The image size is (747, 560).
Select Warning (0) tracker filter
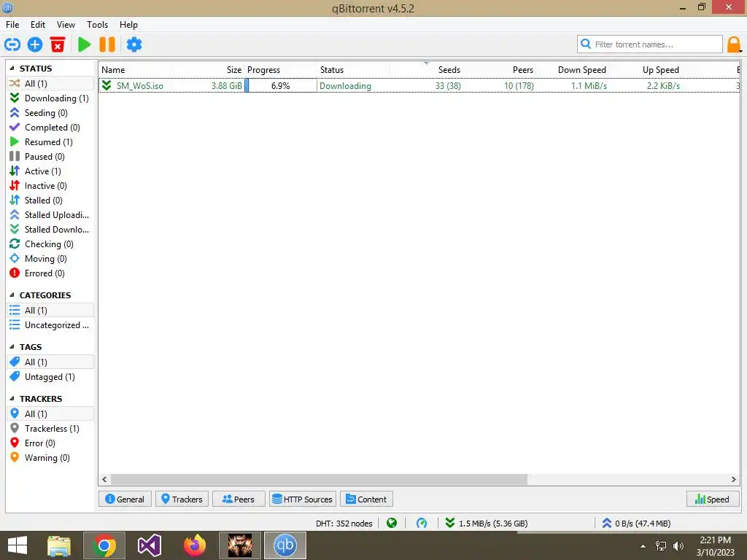point(51,458)
